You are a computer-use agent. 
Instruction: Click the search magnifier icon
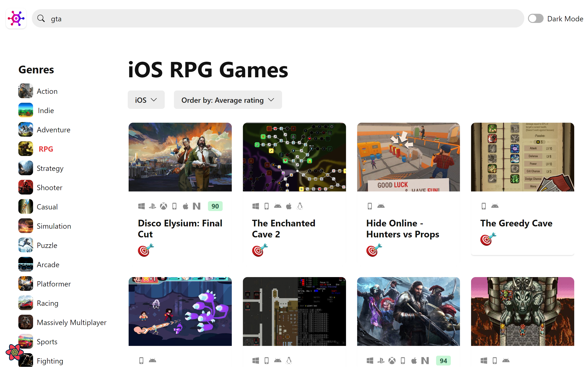coord(41,18)
